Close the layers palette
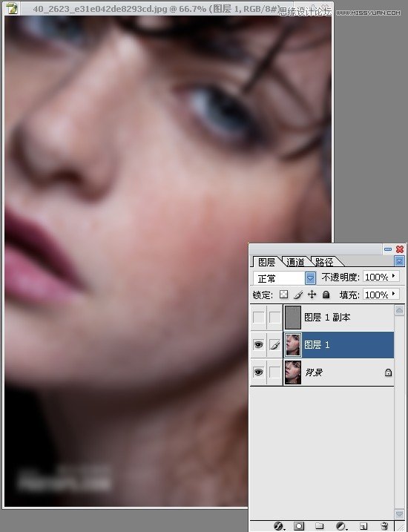Image resolution: width=408 pixels, height=532 pixels. point(400,249)
